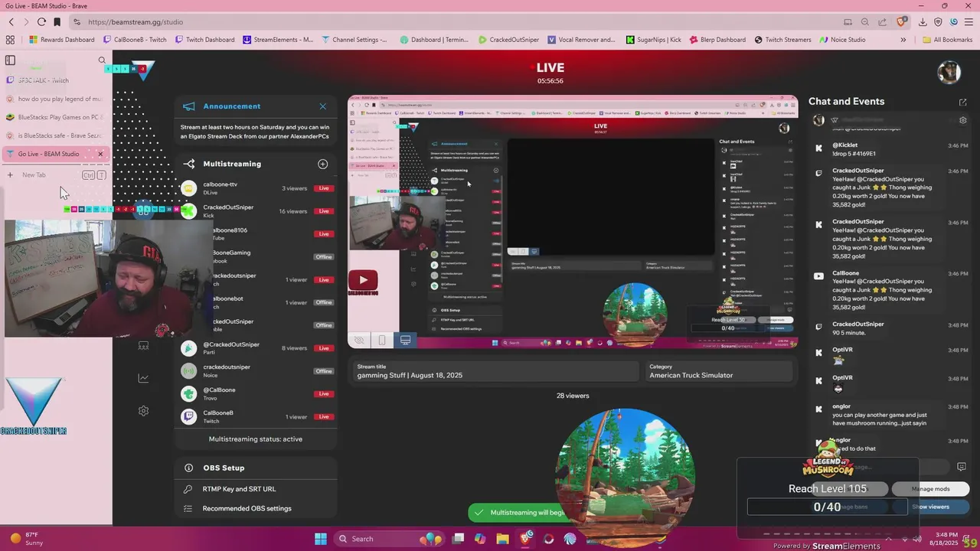Add a new multistreaming destination with plus icon

(322, 164)
